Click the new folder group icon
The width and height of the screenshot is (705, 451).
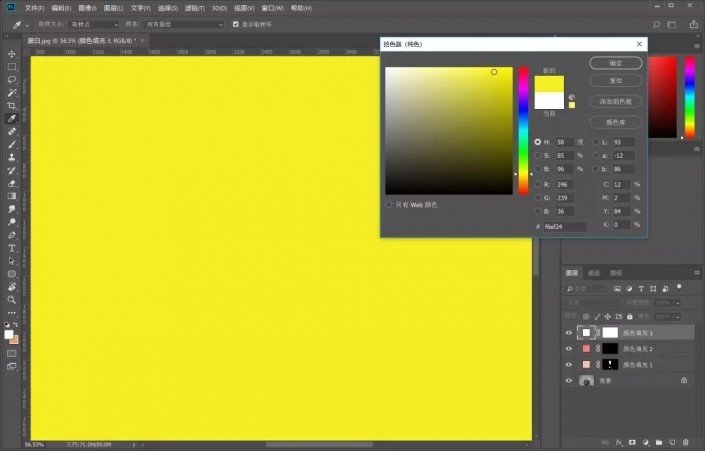tap(660, 440)
